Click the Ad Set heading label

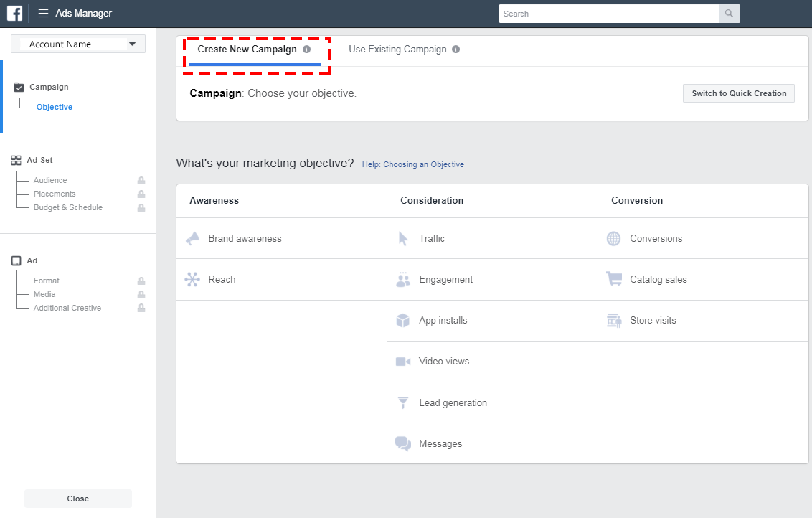coord(40,160)
